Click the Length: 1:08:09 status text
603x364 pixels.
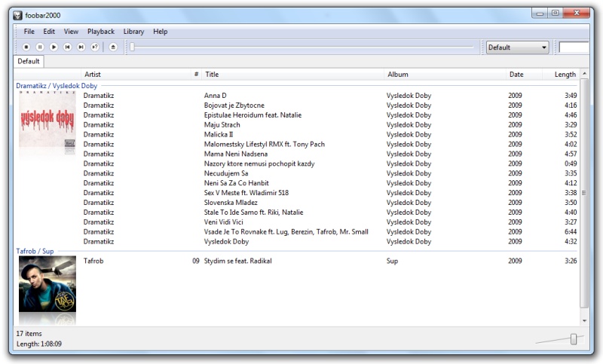39,344
